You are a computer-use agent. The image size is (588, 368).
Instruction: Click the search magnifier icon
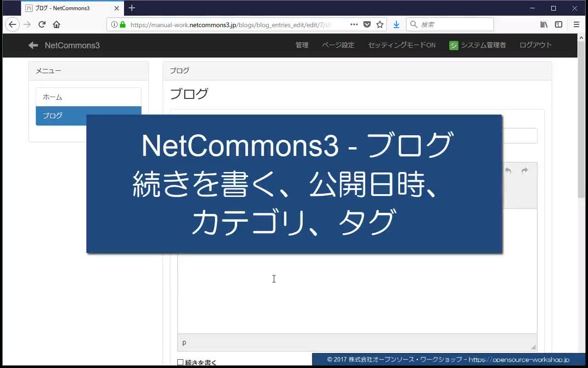pos(413,24)
